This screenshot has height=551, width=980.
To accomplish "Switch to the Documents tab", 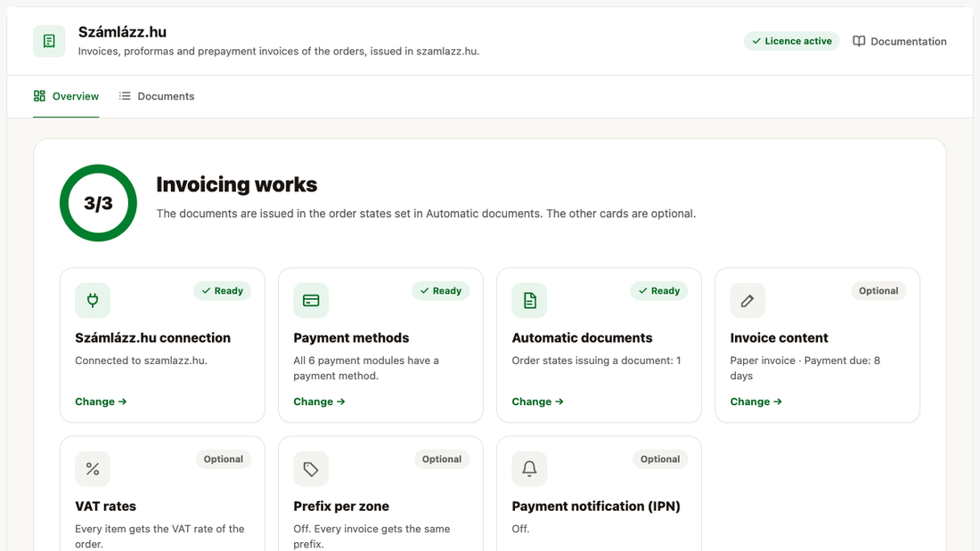I will [156, 96].
